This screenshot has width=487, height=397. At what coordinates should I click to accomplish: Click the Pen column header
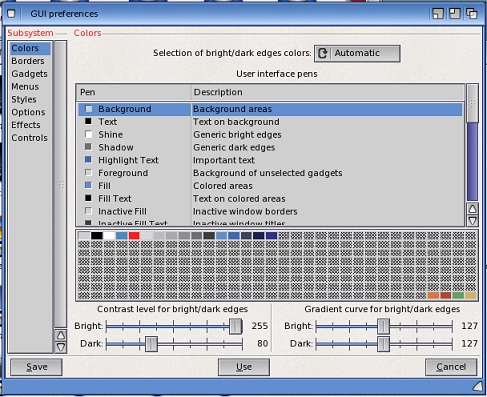133,92
